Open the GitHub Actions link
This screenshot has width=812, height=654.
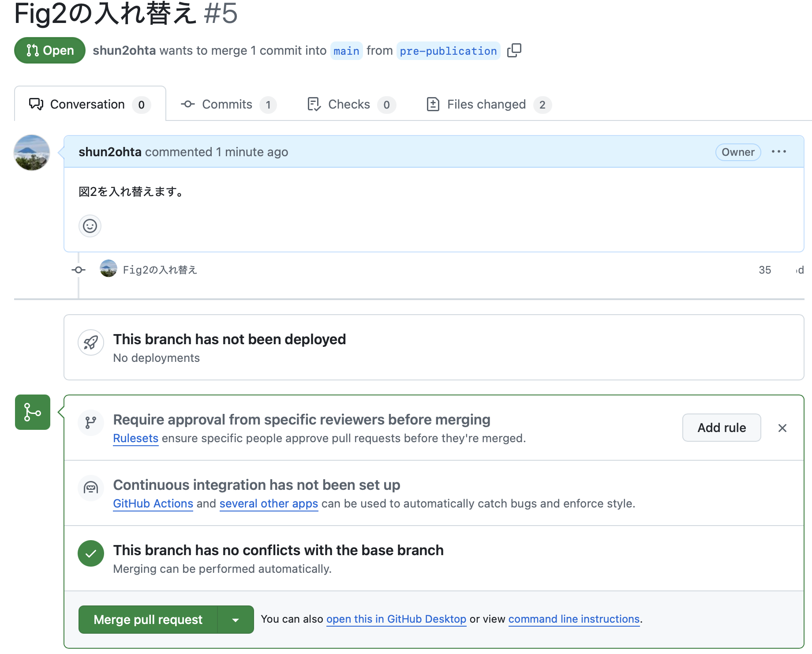tap(153, 504)
